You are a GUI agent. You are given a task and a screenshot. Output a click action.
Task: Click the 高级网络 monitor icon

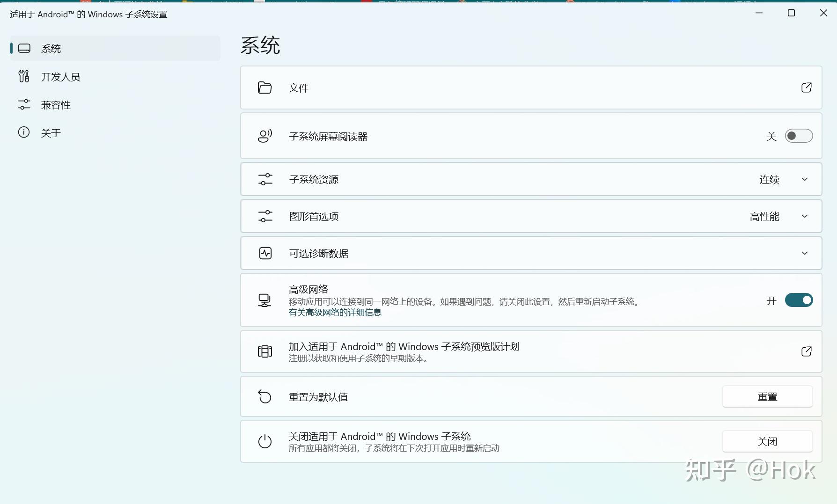(x=265, y=300)
